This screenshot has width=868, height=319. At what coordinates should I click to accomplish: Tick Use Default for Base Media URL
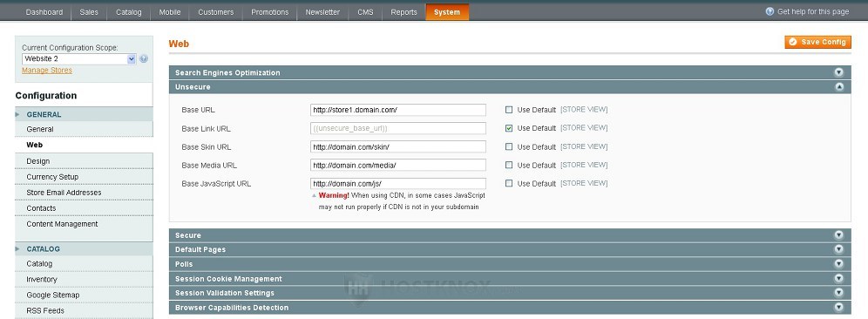[509, 165]
